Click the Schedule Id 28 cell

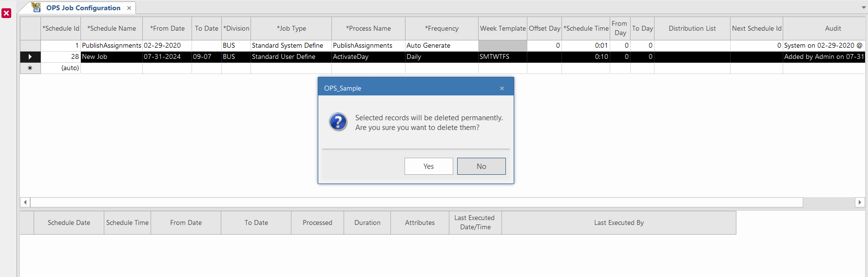tap(61, 56)
